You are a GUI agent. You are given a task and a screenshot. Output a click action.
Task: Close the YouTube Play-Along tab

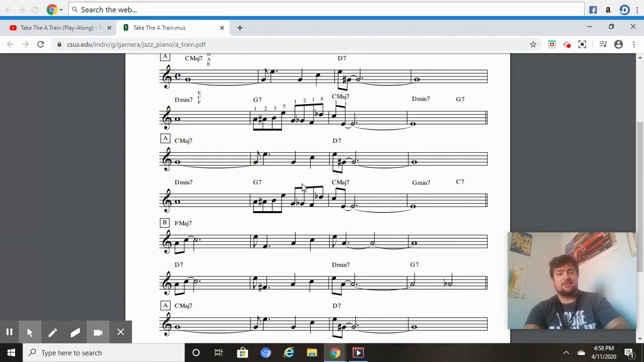click(x=109, y=28)
